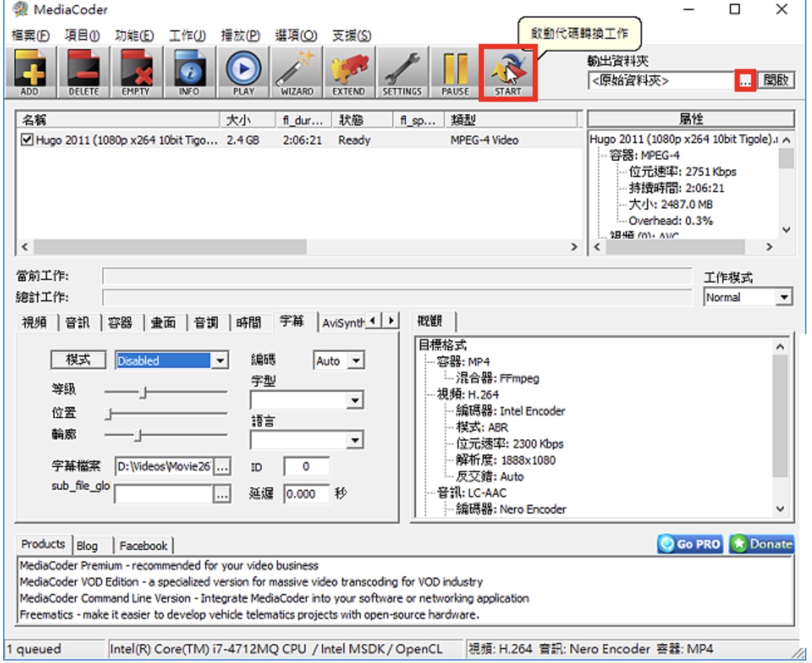Select the Blog tab

[87, 546]
